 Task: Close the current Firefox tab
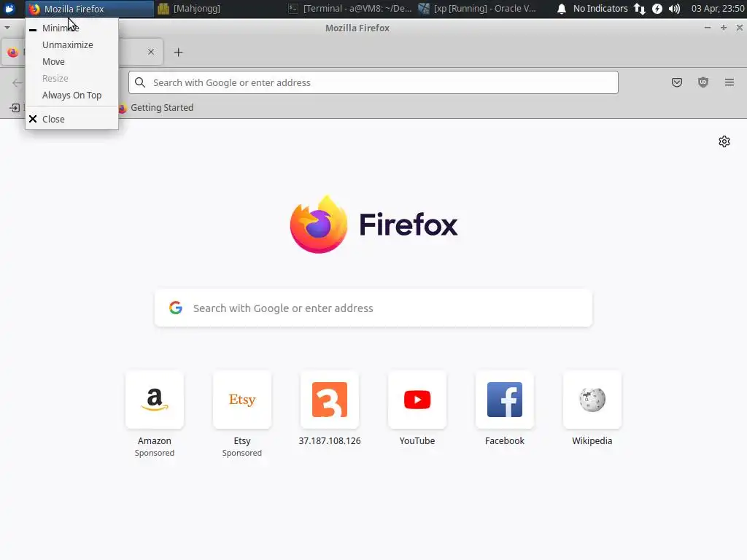pyautogui.click(x=151, y=52)
